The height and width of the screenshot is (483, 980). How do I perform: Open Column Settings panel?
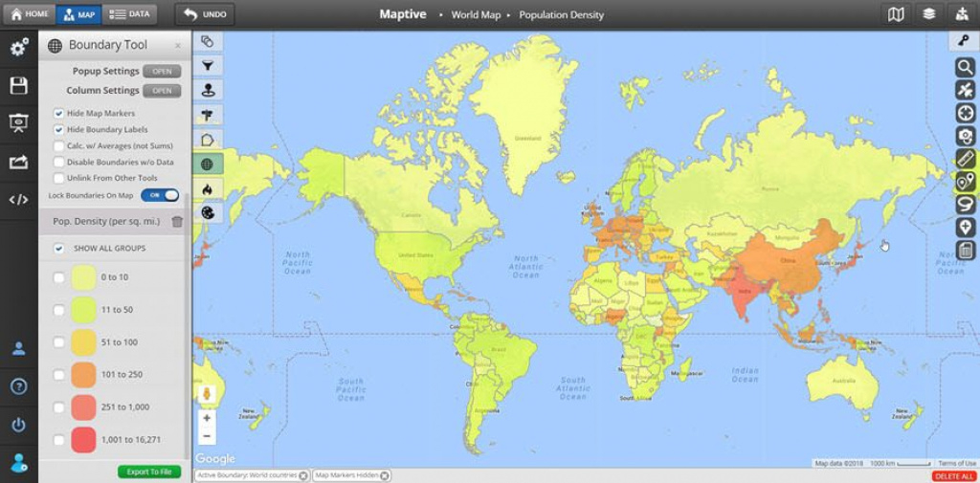[x=162, y=91]
